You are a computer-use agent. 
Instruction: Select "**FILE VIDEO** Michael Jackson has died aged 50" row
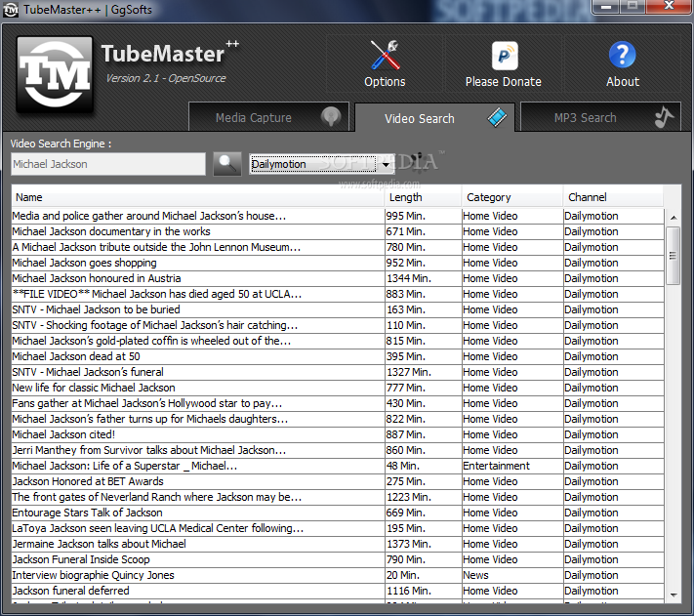coord(338,294)
